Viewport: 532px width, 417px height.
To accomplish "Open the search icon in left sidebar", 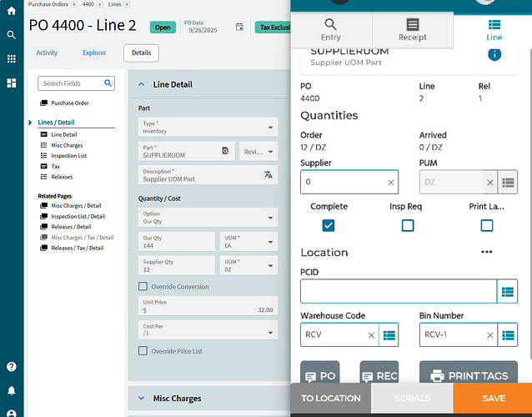I will point(12,35).
